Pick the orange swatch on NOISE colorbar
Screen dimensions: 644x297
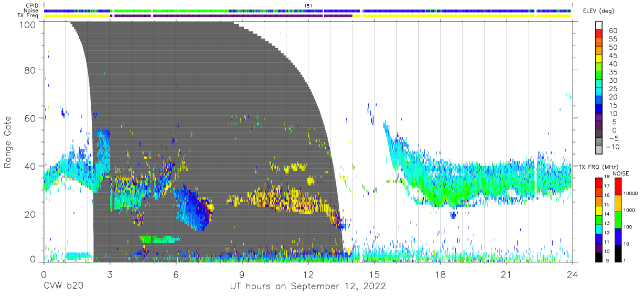(618, 203)
